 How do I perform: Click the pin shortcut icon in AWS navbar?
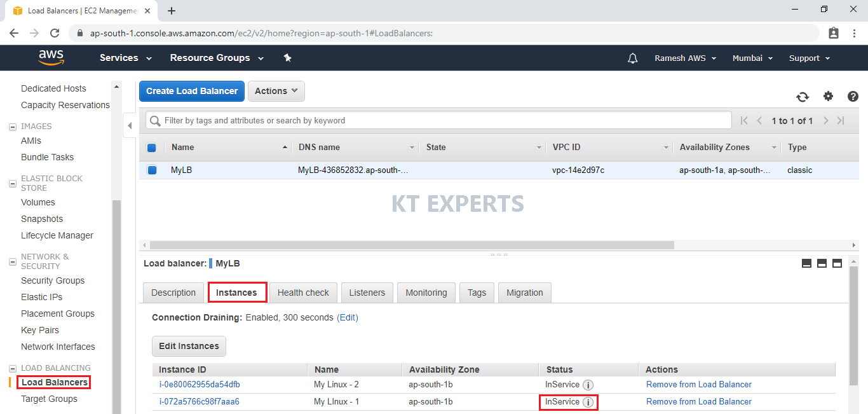[287, 58]
